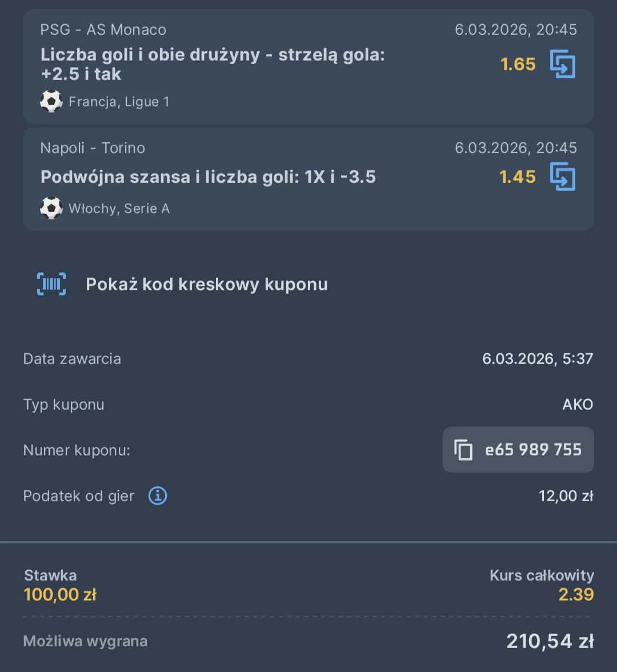Click the tax info icon beside Podatek od gier

click(158, 495)
